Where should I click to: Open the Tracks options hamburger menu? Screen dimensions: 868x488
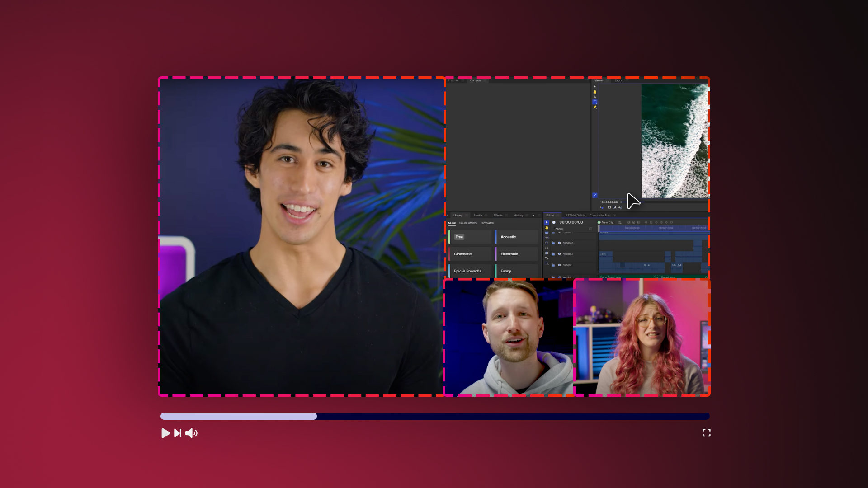click(591, 229)
